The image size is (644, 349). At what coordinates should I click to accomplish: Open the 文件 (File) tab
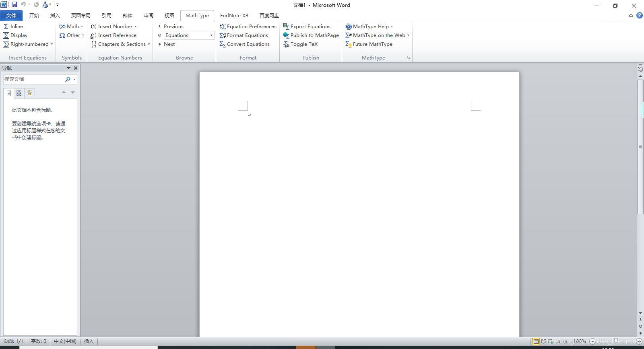click(11, 16)
